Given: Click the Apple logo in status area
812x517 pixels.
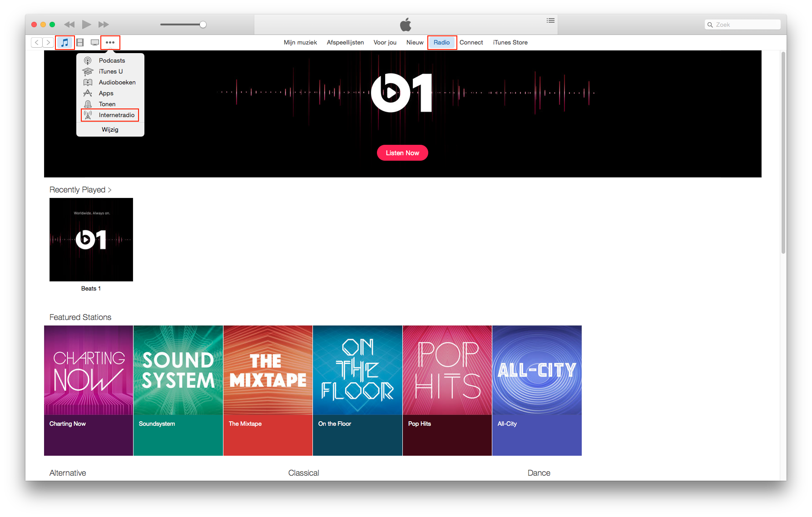Looking at the screenshot, I should coord(406,24).
